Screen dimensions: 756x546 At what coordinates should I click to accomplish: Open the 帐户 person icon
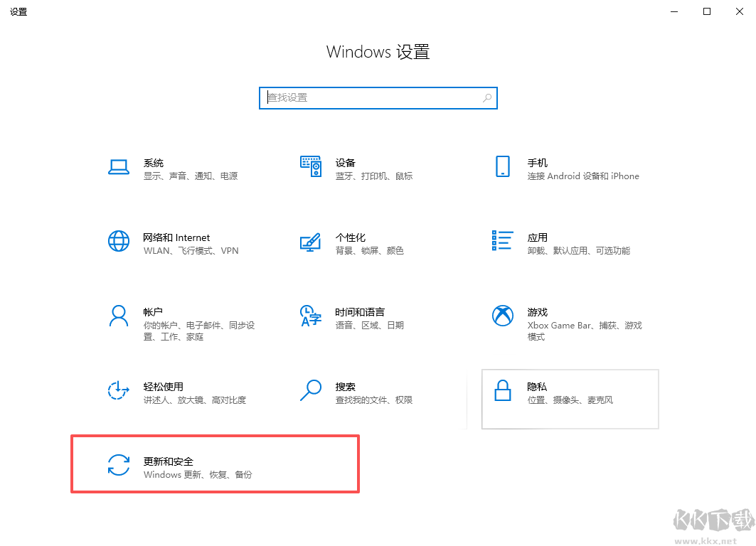click(119, 316)
